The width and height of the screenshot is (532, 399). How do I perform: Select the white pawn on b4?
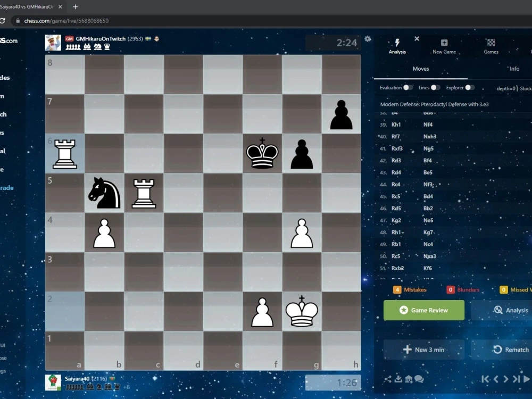click(x=104, y=233)
